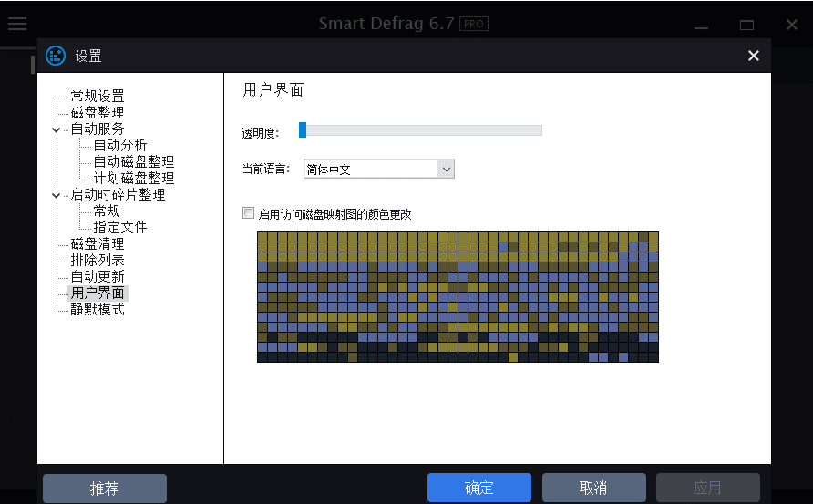Click the 当前语言 label

[x=266, y=169]
